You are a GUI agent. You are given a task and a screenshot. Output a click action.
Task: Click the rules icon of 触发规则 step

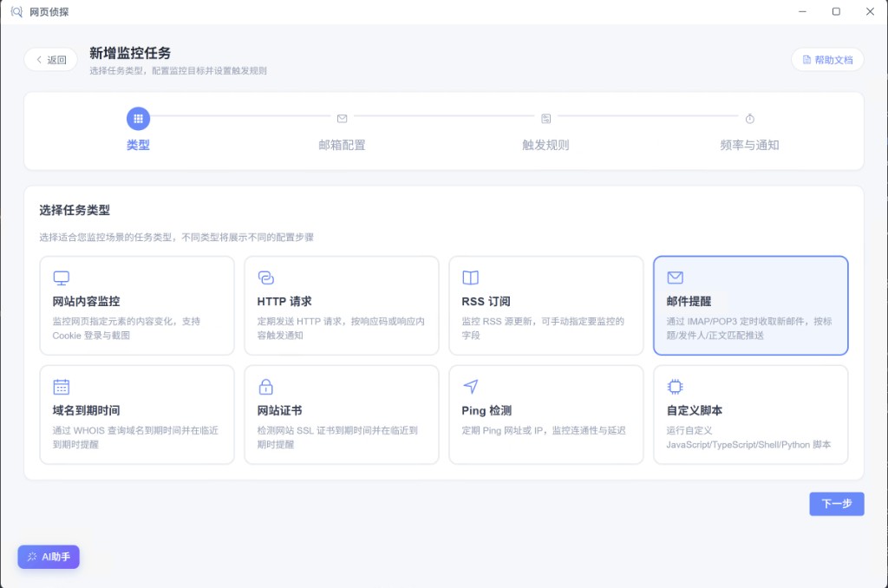click(546, 119)
